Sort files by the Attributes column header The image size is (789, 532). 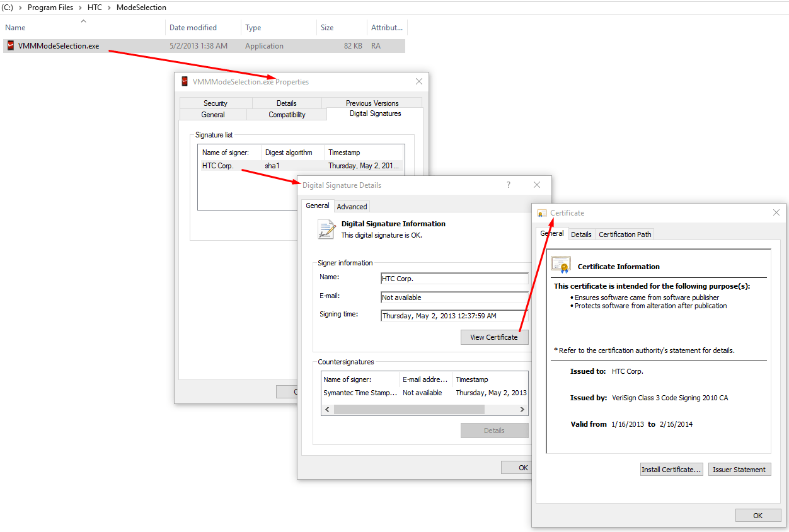(x=387, y=28)
